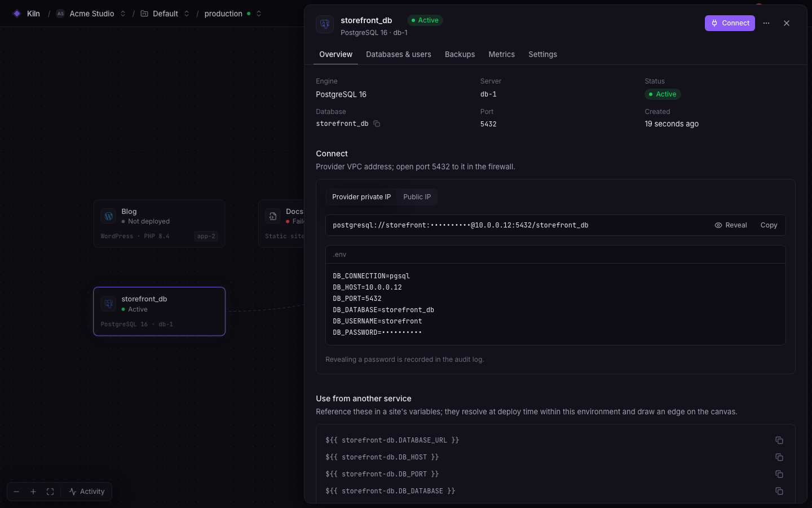Image resolution: width=812 pixels, height=508 pixels.
Task: Click the WordPress icon on Blog card
Action: click(x=109, y=216)
